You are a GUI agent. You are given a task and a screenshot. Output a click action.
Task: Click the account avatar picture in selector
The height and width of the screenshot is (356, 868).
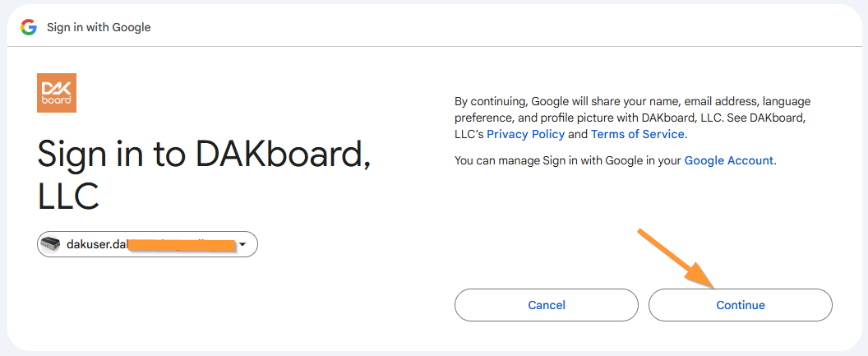(50, 244)
